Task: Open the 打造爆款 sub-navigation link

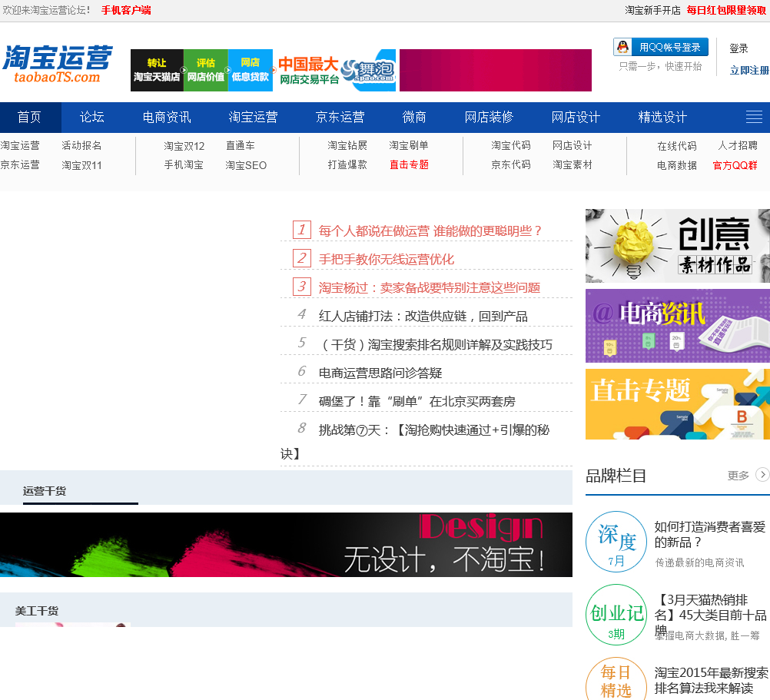Action: (x=347, y=165)
